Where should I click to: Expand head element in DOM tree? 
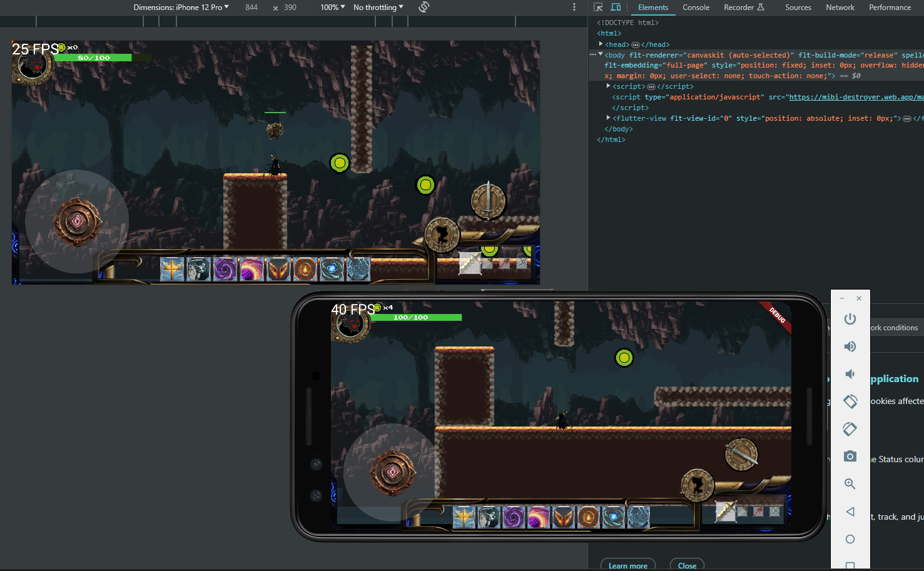pos(601,44)
